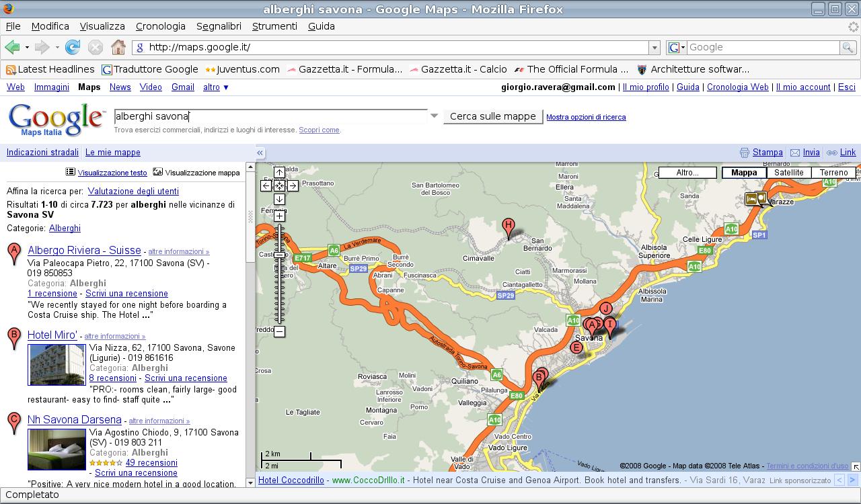Screen dimensions: 861x504
Task: Open the Altro... map layers dropdown
Action: (x=687, y=173)
